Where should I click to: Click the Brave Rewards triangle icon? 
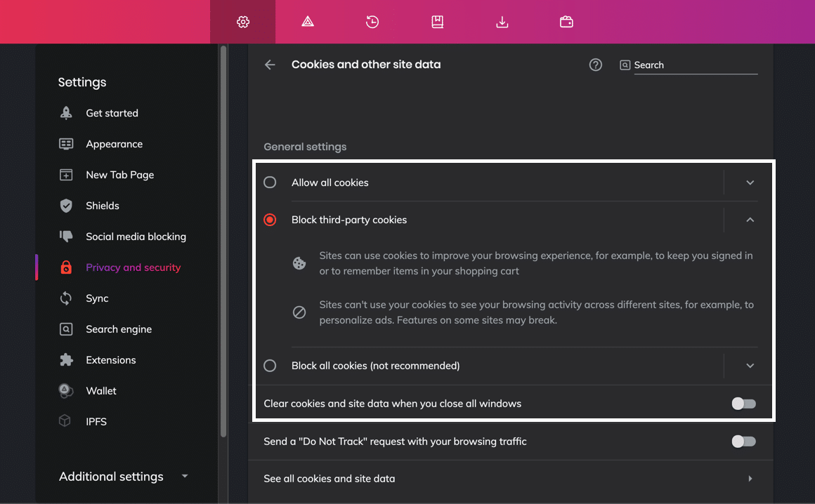(308, 22)
